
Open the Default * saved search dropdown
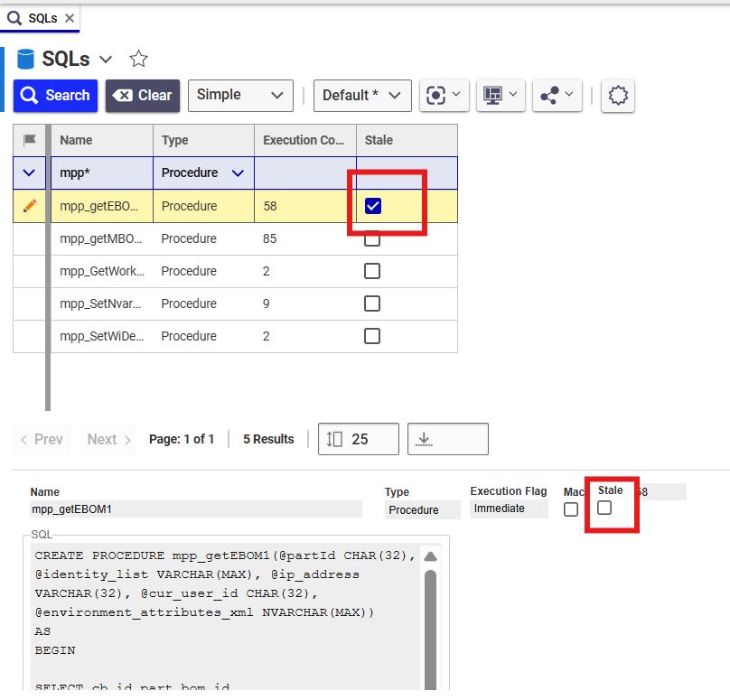pos(362,95)
